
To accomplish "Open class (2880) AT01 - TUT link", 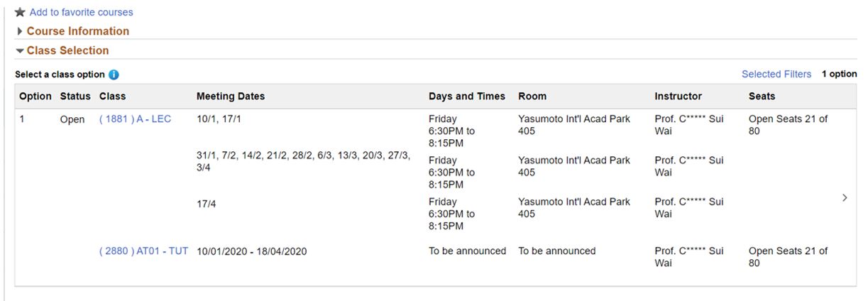I will [x=143, y=251].
